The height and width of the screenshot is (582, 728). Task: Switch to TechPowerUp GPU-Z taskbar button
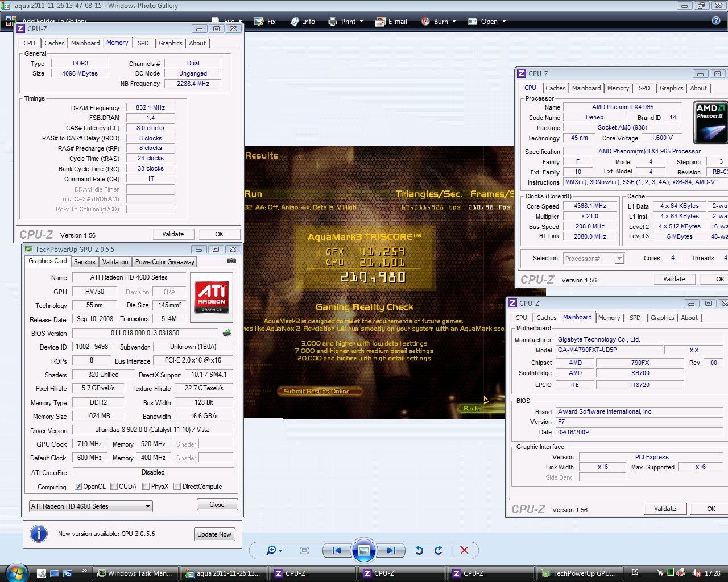(580, 573)
